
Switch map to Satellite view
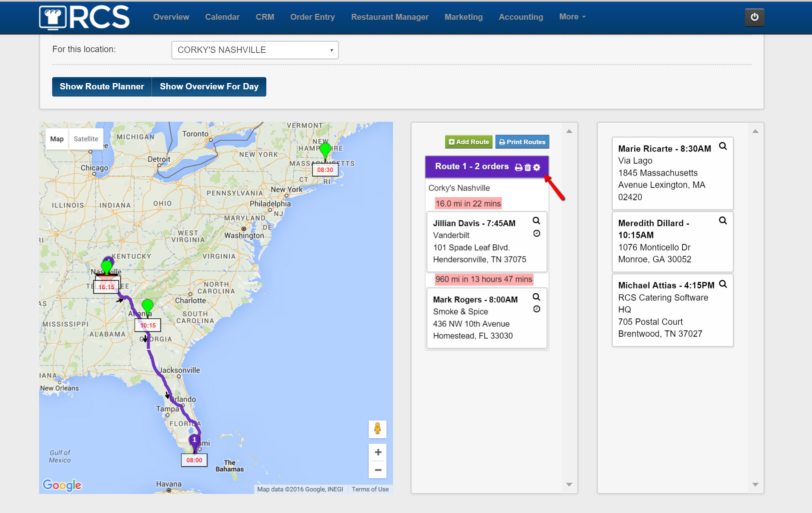tap(86, 139)
